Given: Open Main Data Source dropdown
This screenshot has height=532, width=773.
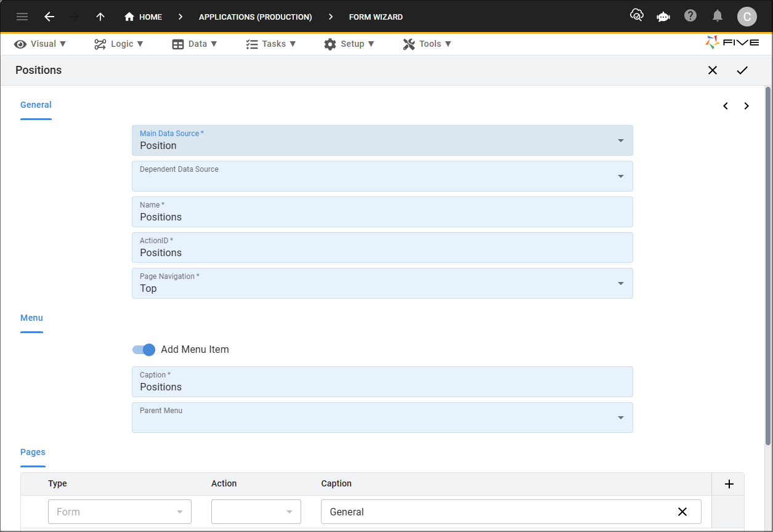Looking at the screenshot, I should point(382,140).
